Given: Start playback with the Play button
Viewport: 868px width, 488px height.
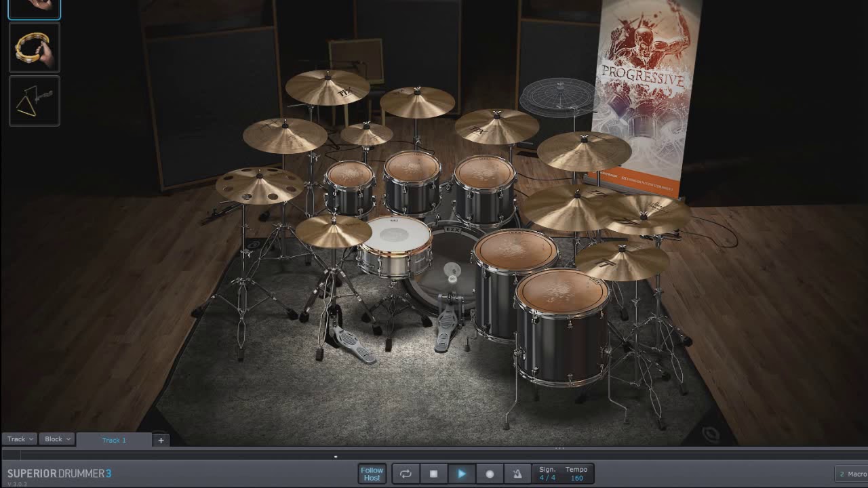Looking at the screenshot, I should point(462,474).
